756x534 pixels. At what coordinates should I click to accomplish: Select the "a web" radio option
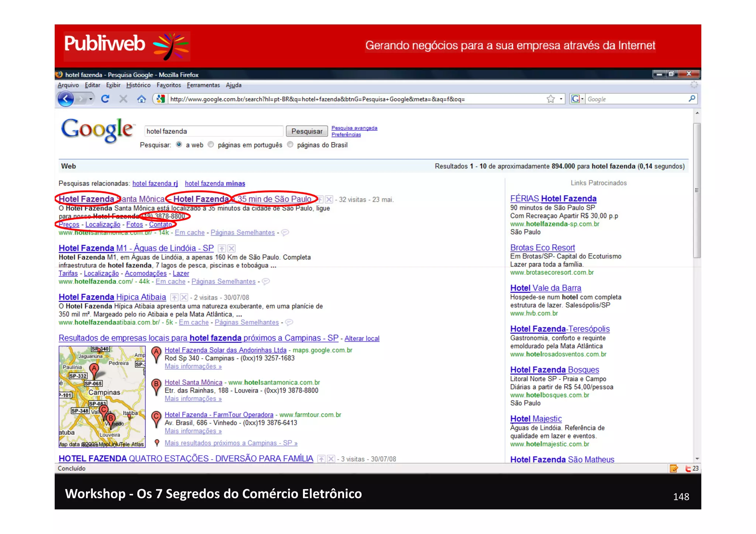pyautogui.click(x=179, y=145)
